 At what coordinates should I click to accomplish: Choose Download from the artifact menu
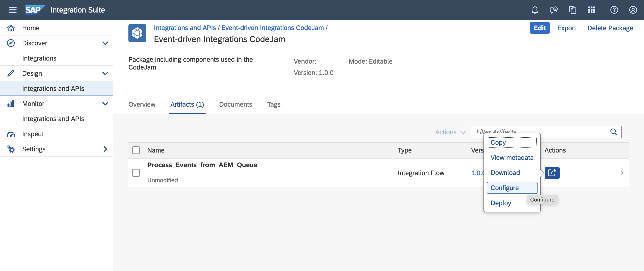512,173
